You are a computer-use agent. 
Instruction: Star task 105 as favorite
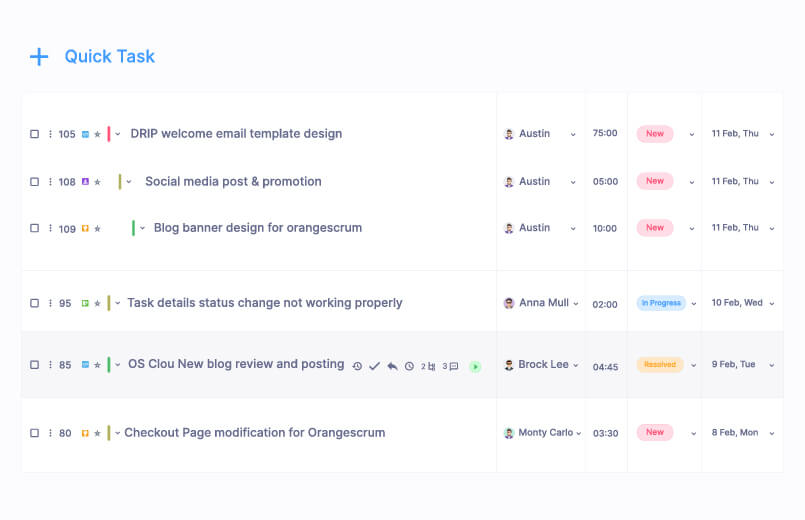(x=98, y=134)
